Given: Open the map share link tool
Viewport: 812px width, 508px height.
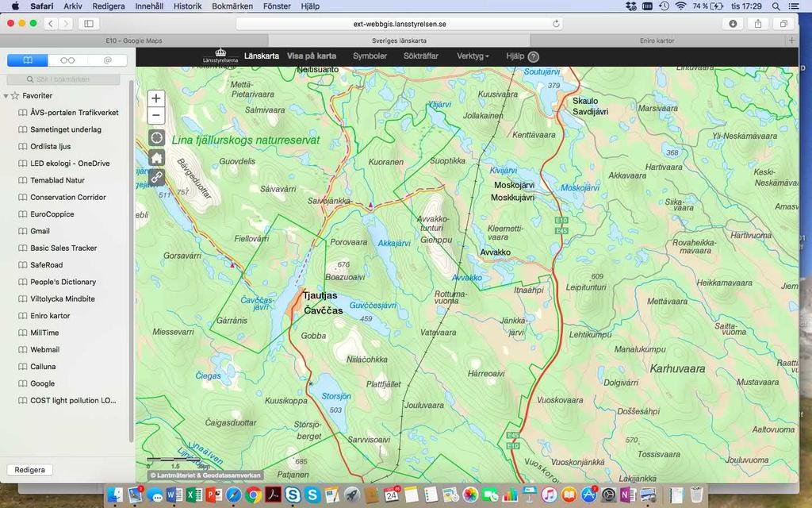Looking at the screenshot, I should (156, 177).
